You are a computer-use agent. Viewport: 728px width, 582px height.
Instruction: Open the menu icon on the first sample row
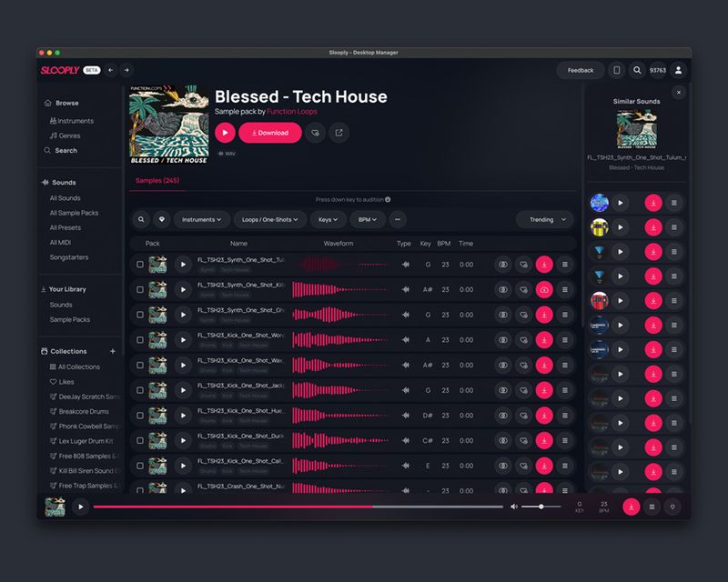click(x=565, y=263)
